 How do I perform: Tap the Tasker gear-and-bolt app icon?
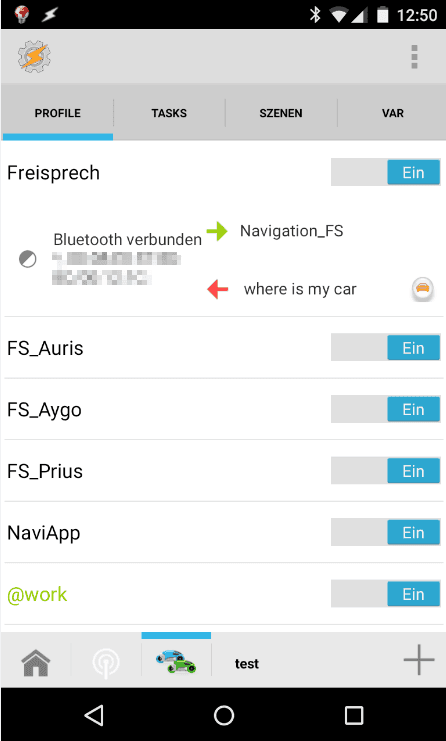pyautogui.click(x=34, y=57)
